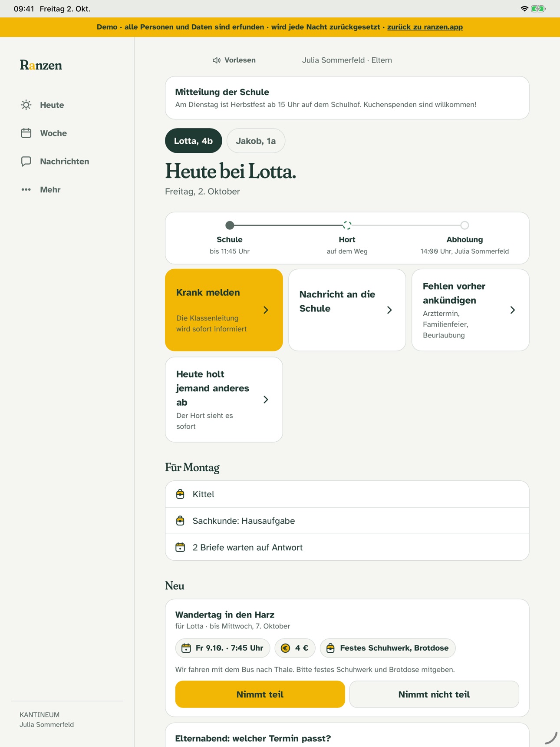Click the Hort progress marker
The width and height of the screenshot is (560, 747).
coord(347,225)
